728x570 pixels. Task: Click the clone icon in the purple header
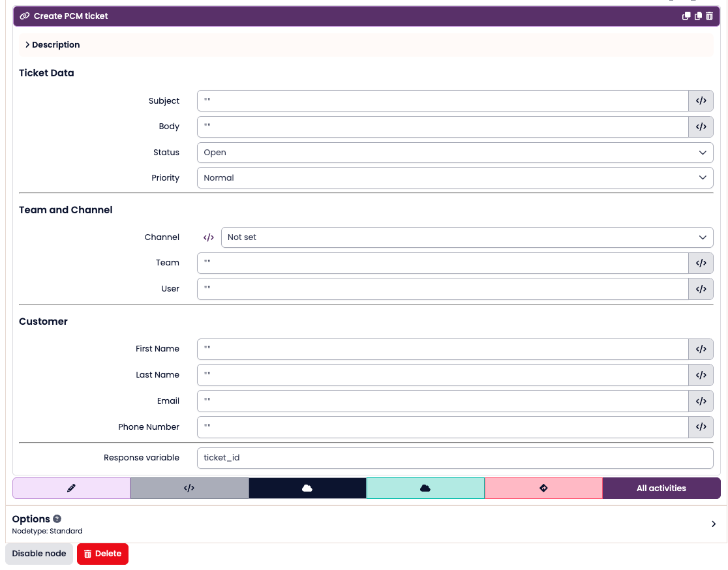pos(686,16)
